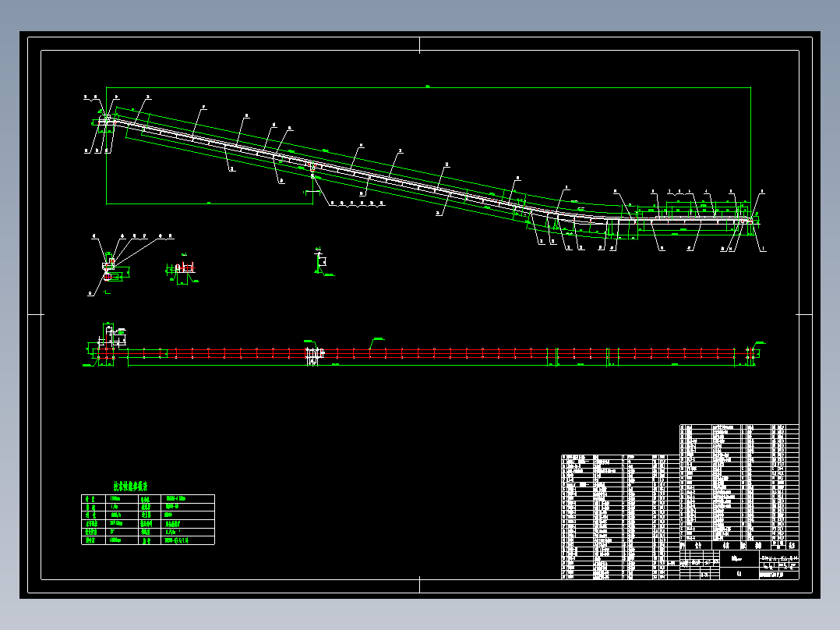Select the bottom center tick mark on the frame

419,585
